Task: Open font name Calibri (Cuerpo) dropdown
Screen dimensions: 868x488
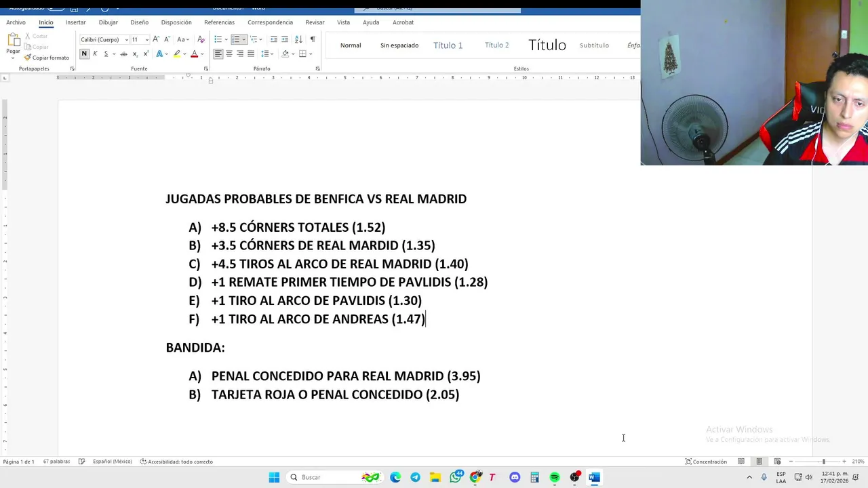Action: point(126,39)
